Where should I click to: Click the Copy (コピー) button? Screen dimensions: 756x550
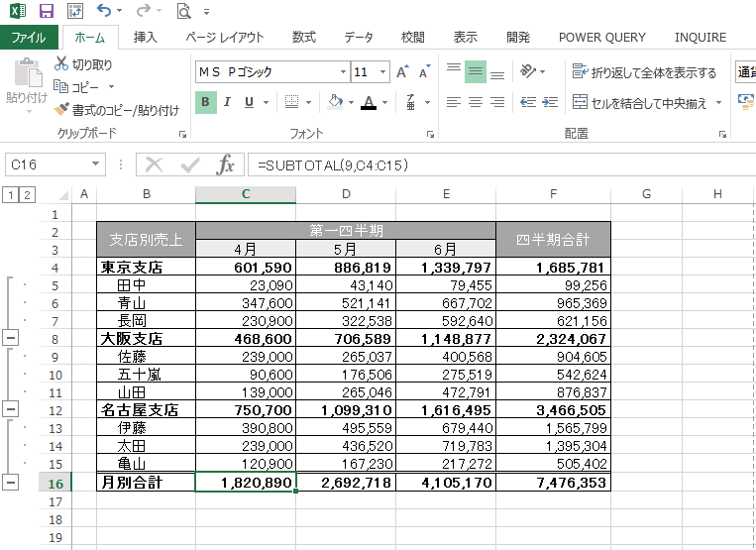point(76,87)
